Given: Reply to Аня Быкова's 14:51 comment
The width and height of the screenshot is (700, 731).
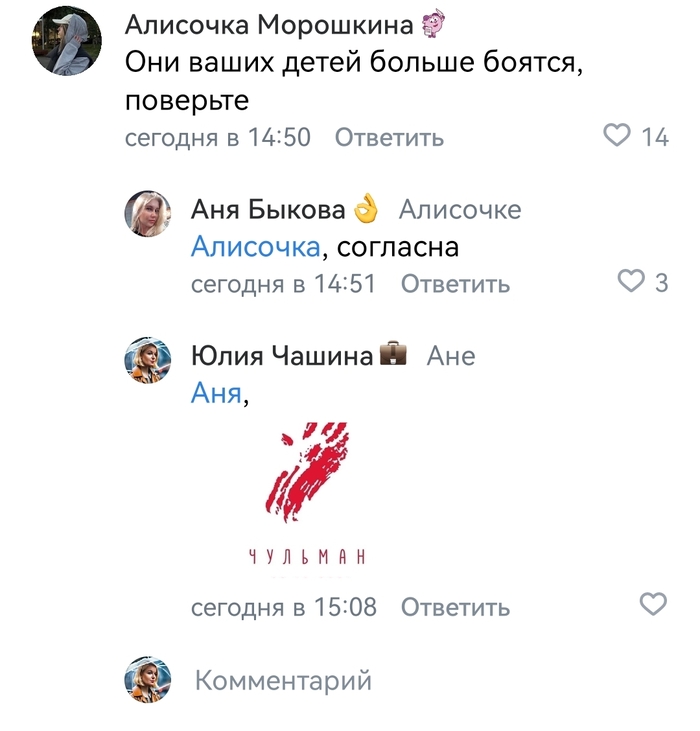Looking at the screenshot, I should [455, 283].
